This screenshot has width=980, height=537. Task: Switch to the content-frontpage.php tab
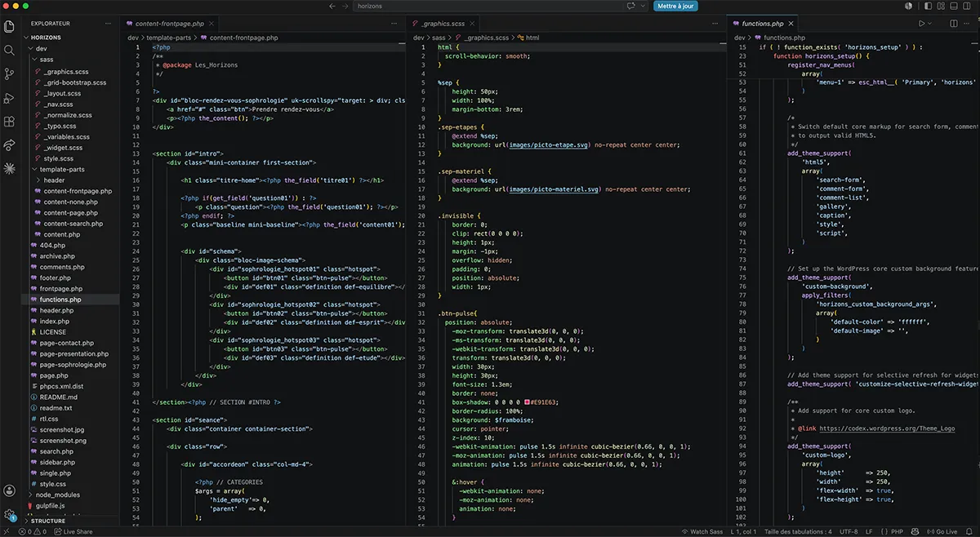pos(168,24)
